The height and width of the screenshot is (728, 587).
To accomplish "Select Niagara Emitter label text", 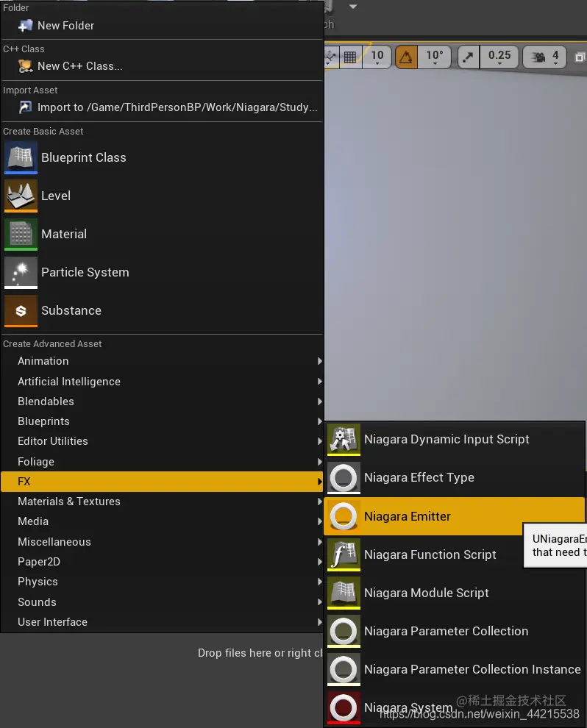I will tap(408, 517).
